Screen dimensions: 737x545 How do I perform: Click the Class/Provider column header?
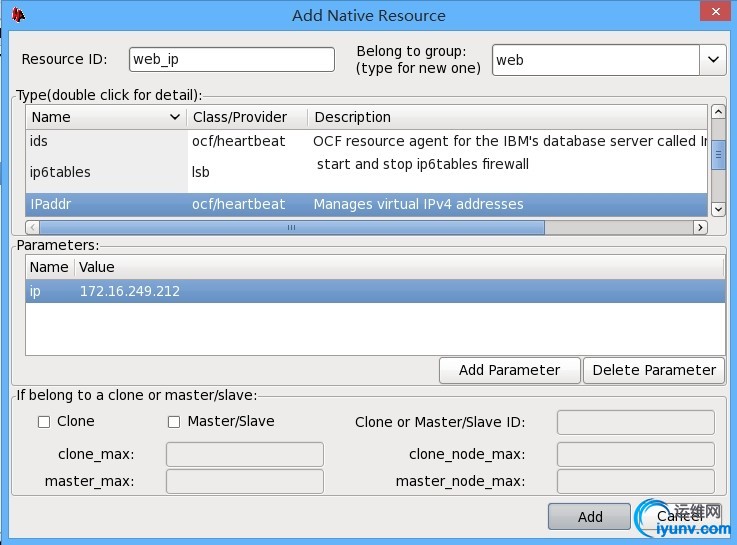[x=247, y=117]
